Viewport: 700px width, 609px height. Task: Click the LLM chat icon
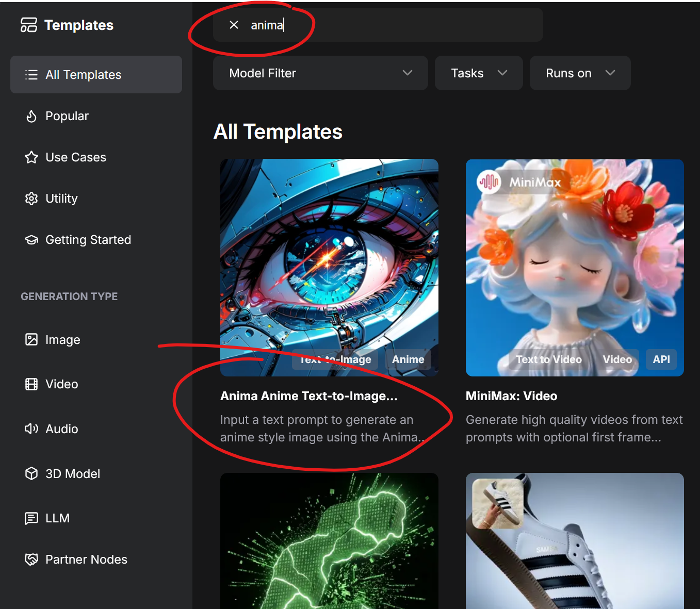click(31, 518)
